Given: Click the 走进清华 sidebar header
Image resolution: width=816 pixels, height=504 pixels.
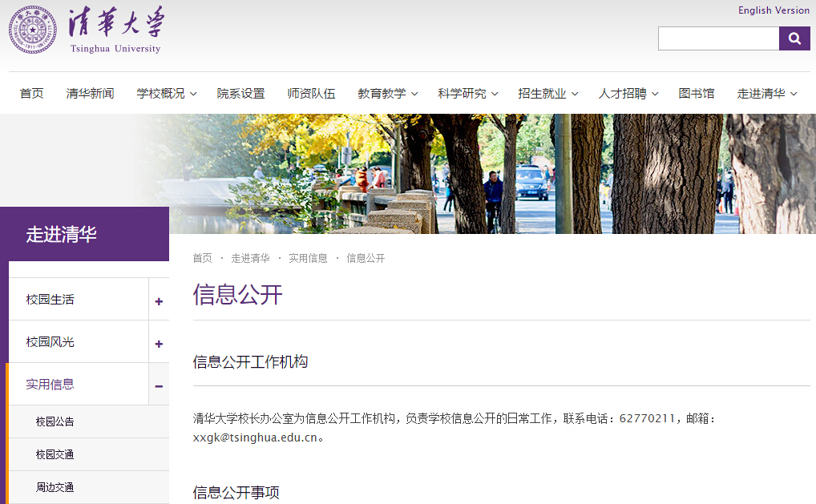Looking at the screenshot, I should point(85,234).
